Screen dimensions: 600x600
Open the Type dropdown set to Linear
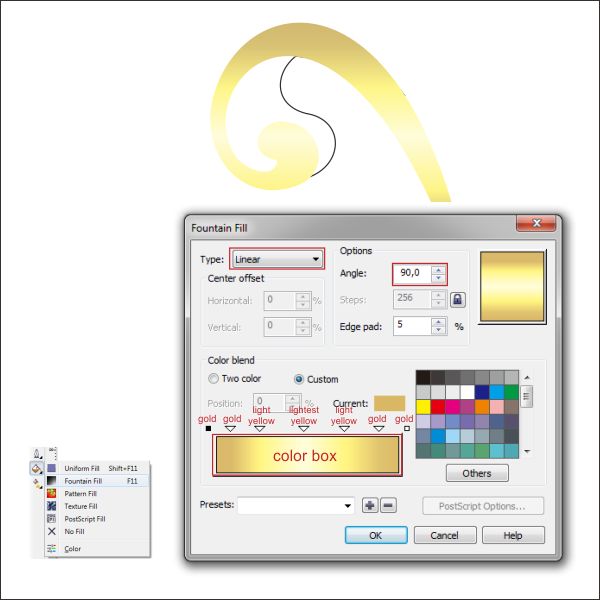click(x=277, y=259)
